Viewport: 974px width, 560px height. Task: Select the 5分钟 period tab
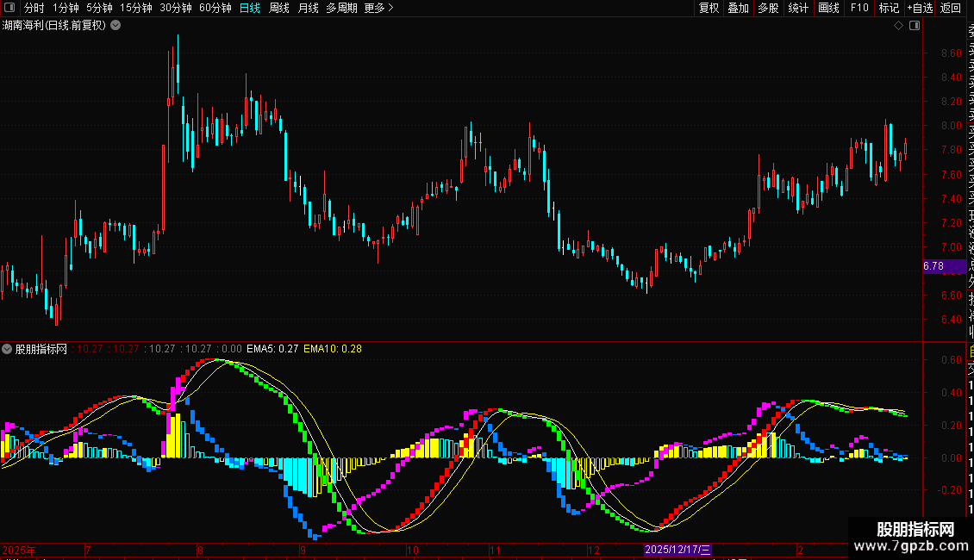pos(99,8)
